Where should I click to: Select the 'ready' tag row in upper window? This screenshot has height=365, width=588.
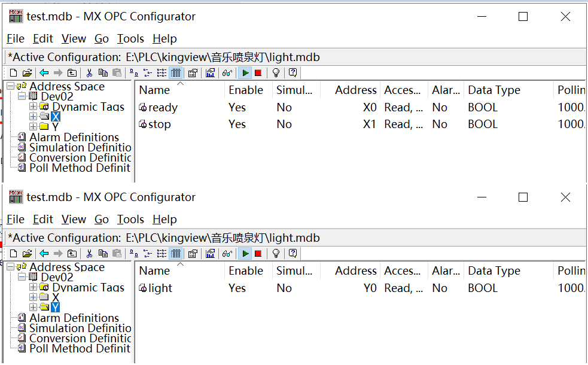(x=360, y=107)
